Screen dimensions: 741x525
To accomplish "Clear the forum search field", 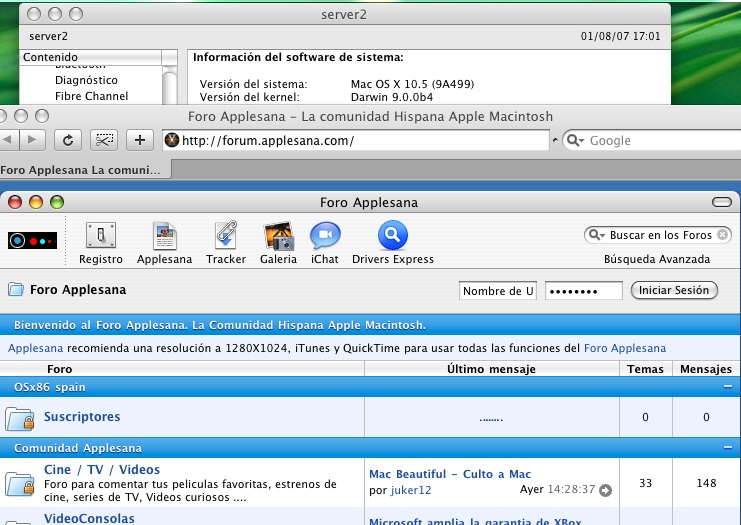I will (723, 234).
